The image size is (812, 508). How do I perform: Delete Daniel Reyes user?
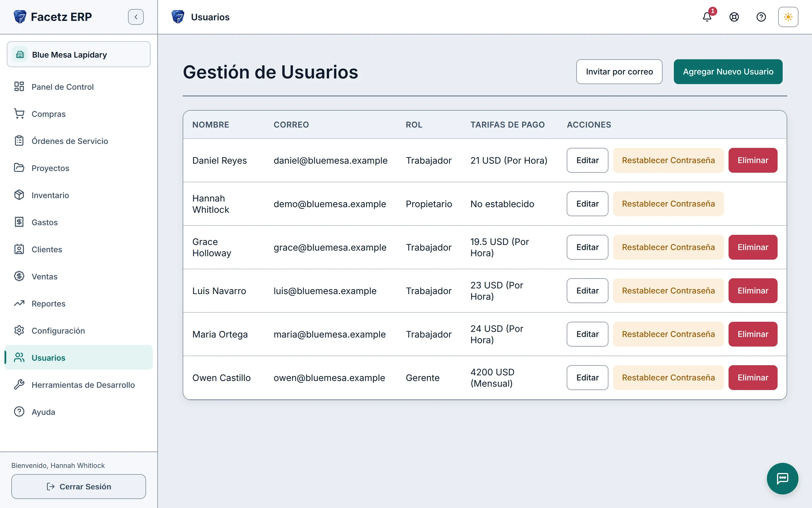(753, 160)
